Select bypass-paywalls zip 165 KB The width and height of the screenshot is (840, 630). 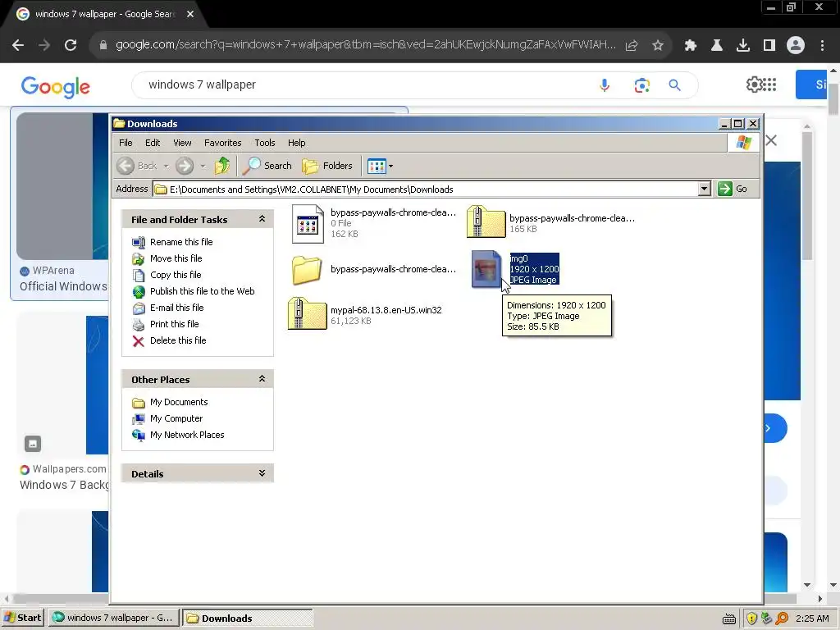tap(550, 223)
